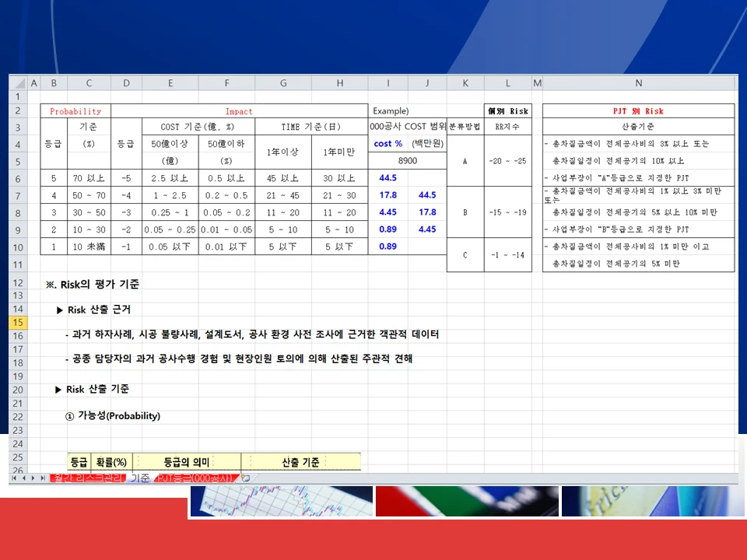Viewport: 747px width, 560px height.
Task: Click the Select All corner button
Action: pyautogui.click(x=21, y=82)
